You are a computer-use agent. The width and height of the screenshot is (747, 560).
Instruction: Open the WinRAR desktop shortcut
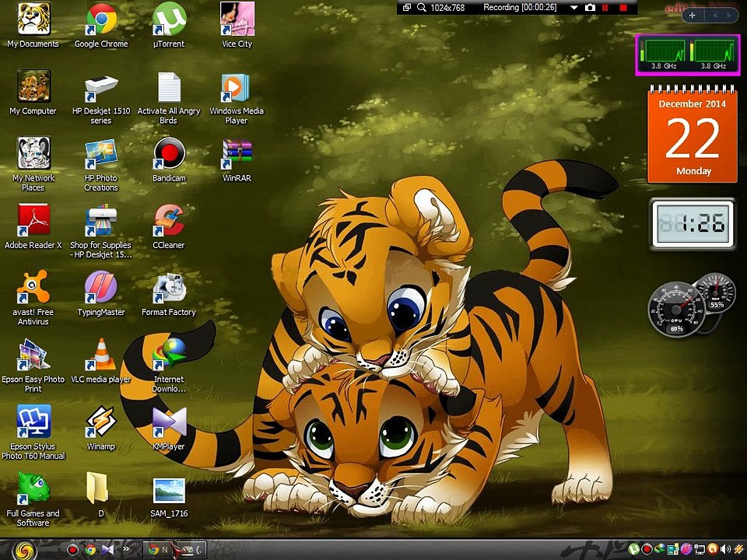(237, 159)
